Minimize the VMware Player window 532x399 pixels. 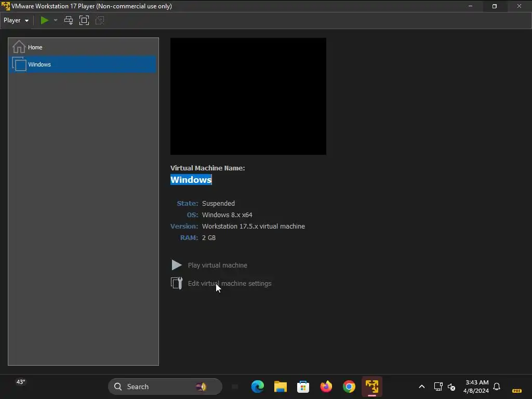coord(470,6)
